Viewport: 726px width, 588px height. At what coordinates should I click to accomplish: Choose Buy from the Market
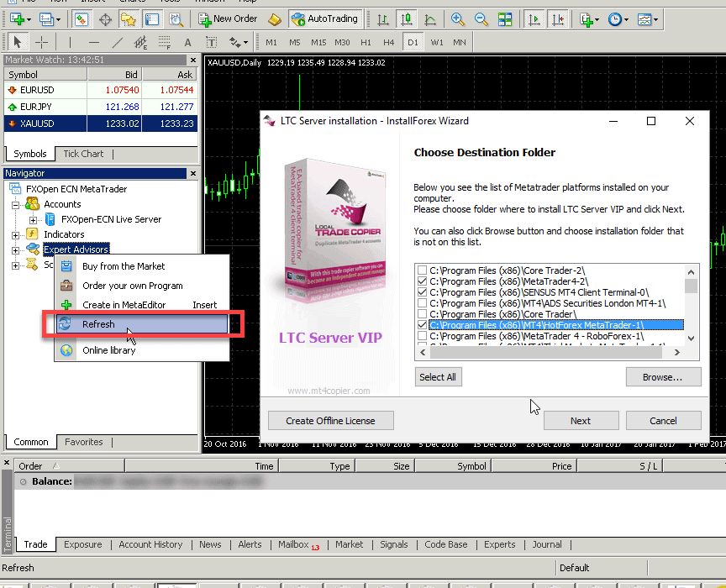(142, 266)
